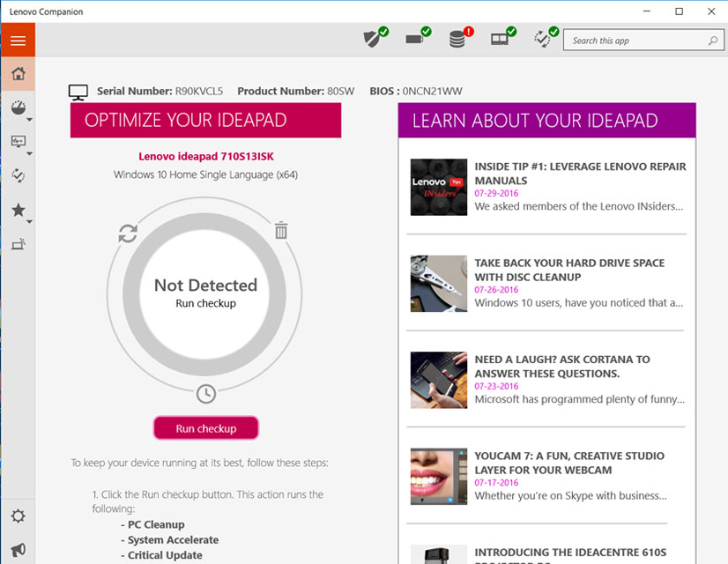Maximize the Lenovo Companion window
The image size is (728, 564).
tap(679, 11)
